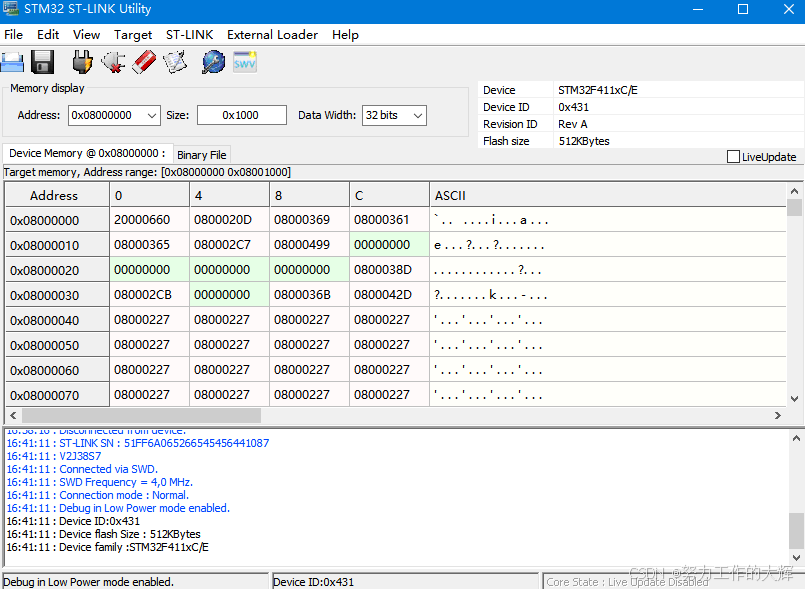Click the SWD Frequency = 4,0 MHz log line
Screen dimensions: 805x589
pos(100,482)
